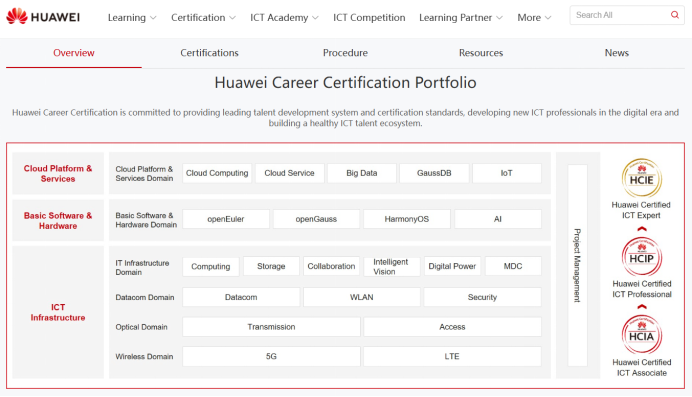Screen dimensions: 692x397
Task: Open the HCIE Expert badge
Action: [642, 178]
